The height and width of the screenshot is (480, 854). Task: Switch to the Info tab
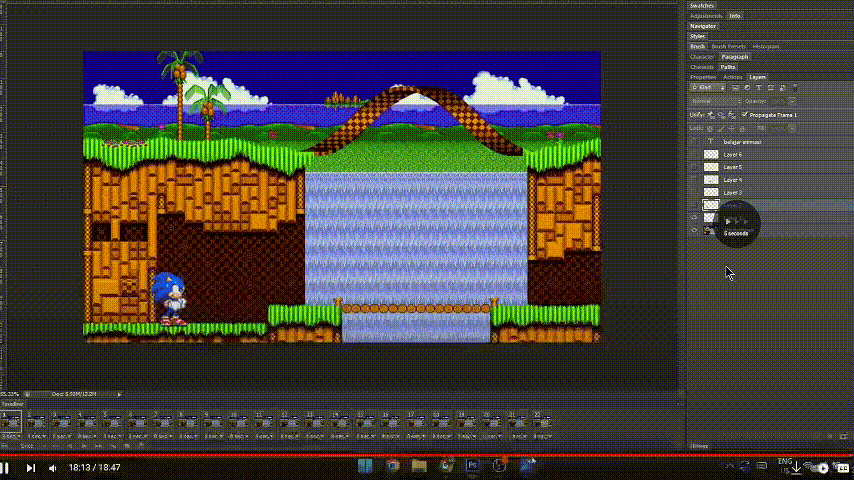[x=734, y=16]
